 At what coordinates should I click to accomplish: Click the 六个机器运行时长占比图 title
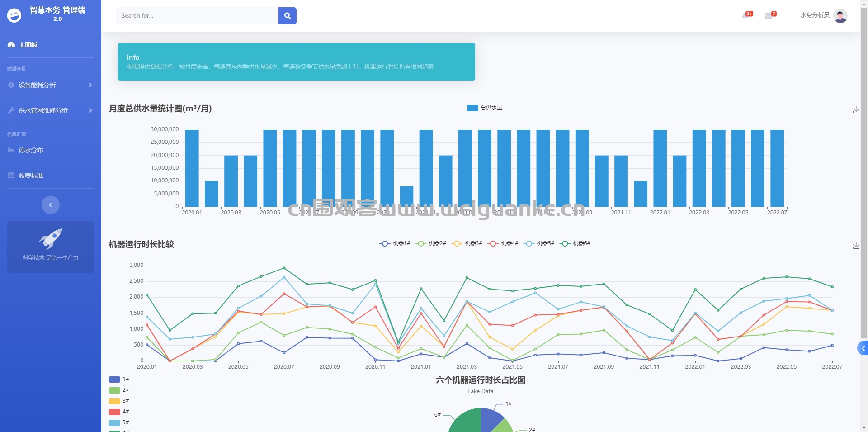pyautogui.click(x=481, y=380)
